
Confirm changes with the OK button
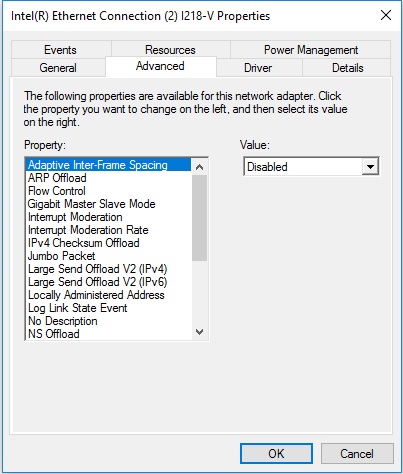[x=276, y=454]
